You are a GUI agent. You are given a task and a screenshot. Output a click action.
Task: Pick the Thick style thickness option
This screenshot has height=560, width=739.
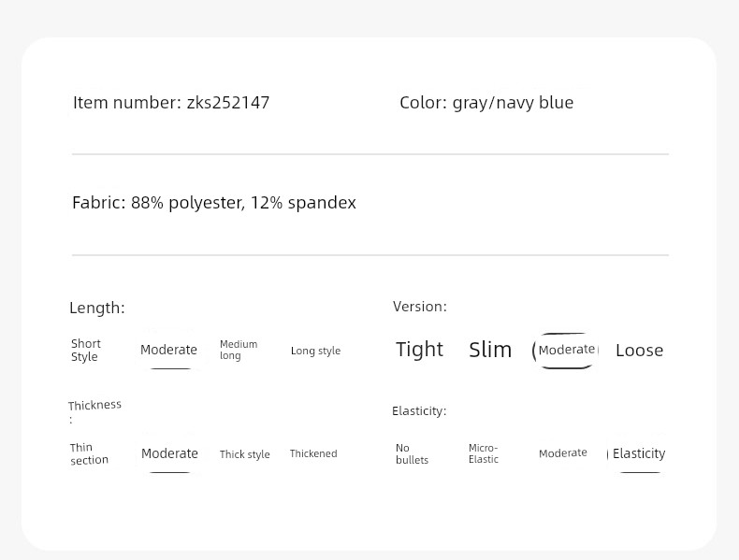[x=244, y=454]
